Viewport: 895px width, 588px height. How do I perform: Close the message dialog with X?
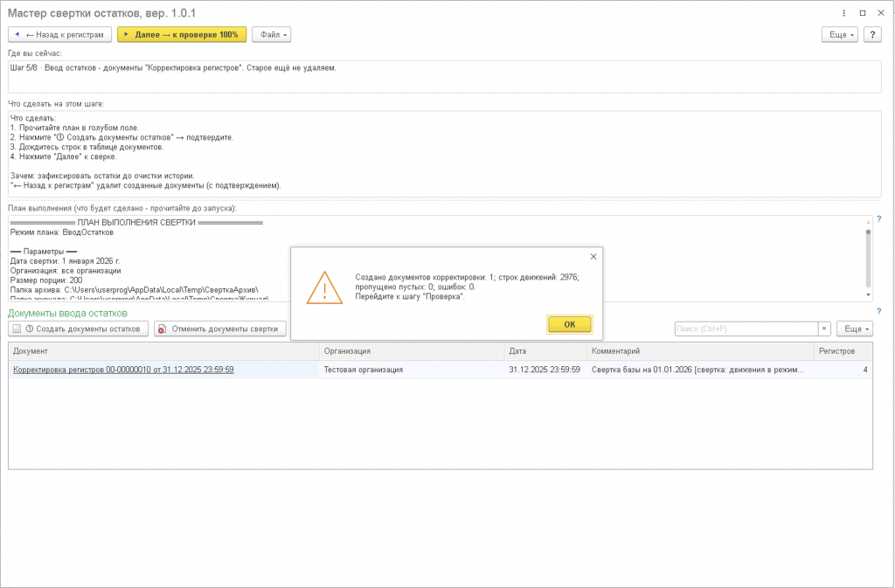point(593,257)
